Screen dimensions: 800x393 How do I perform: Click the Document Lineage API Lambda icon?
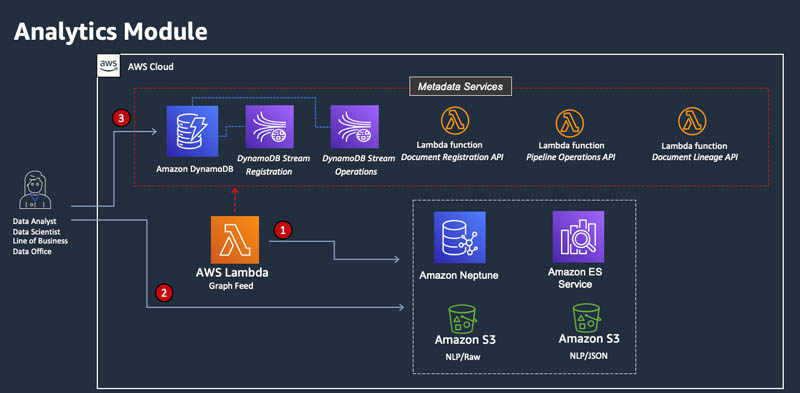coord(692,121)
